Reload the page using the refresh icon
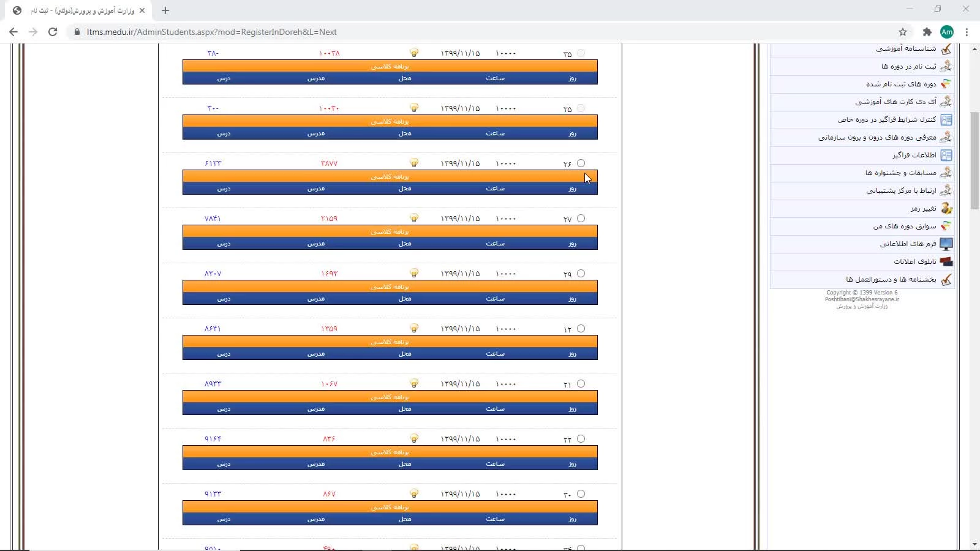Viewport: 980px width, 551px height. coord(53,32)
